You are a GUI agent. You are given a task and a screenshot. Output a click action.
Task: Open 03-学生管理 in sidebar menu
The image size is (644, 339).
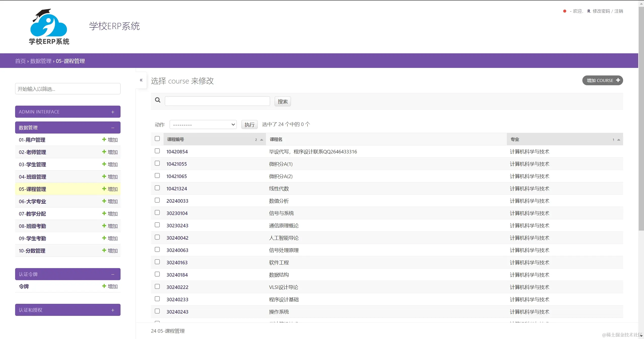click(x=32, y=164)
